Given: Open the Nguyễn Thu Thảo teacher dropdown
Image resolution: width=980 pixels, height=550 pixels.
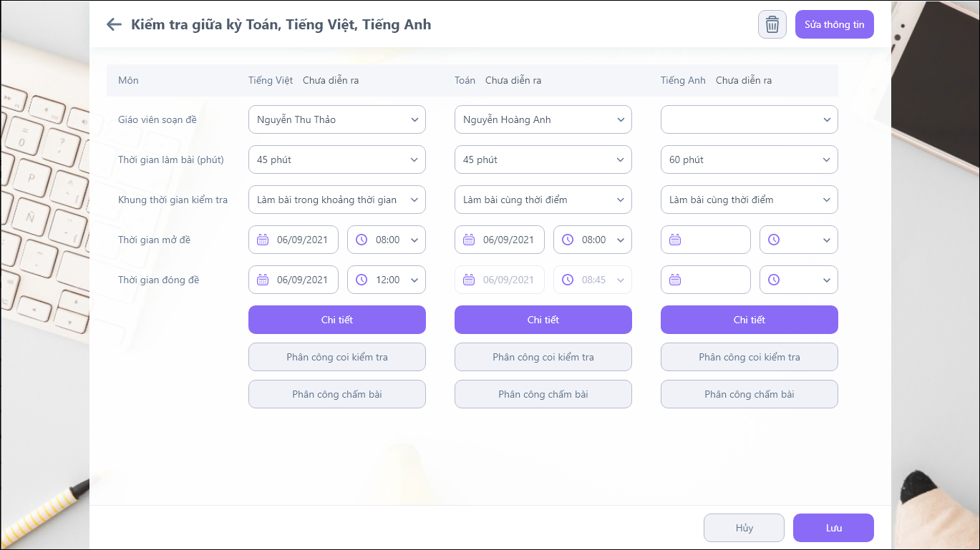Looking at the screenshot, I should (336, 119).
